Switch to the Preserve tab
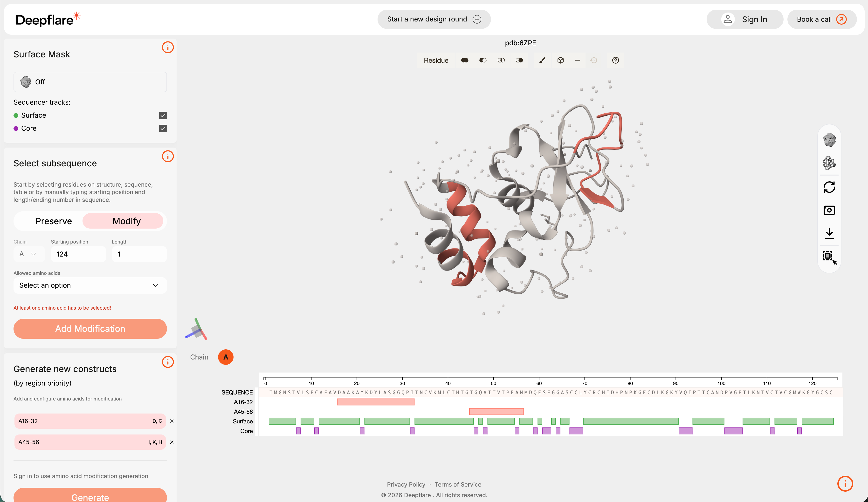The image size is (868, 502). point(54,221)
